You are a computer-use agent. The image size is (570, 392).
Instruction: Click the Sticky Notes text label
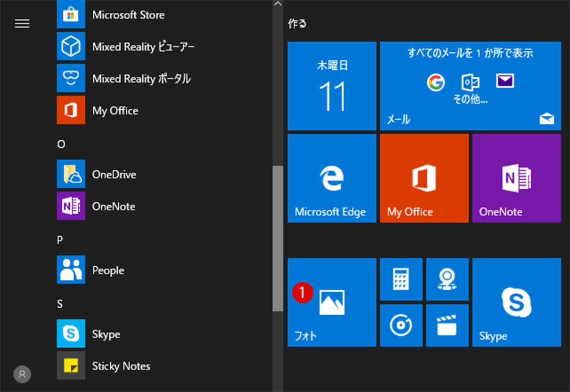tap(121, 366)
